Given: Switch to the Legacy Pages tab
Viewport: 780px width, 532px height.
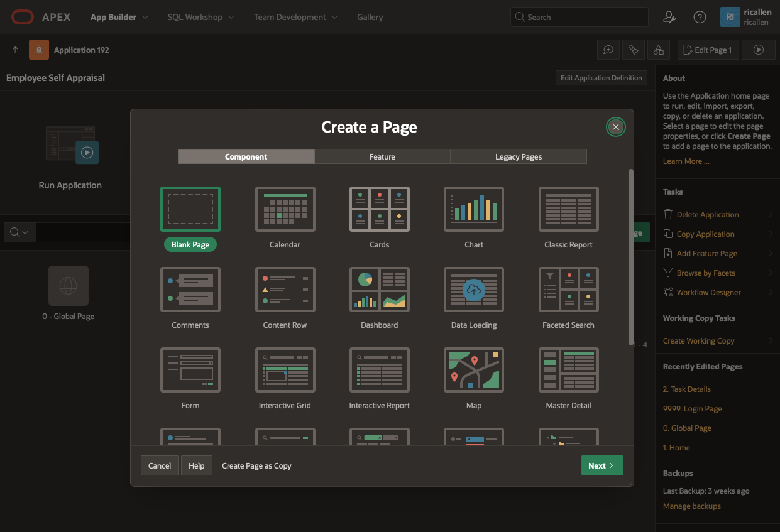Looking at the screenshot, I should click(x=519, y=156).
